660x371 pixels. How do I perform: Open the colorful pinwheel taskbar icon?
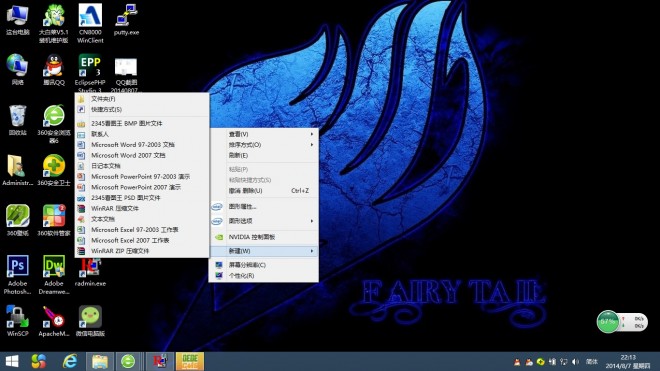tap(39, 361)
